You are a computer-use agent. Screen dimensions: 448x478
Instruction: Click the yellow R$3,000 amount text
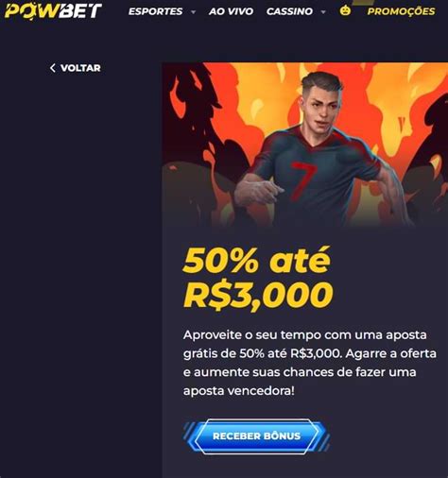pyautogui.click(x=258, y=295)
